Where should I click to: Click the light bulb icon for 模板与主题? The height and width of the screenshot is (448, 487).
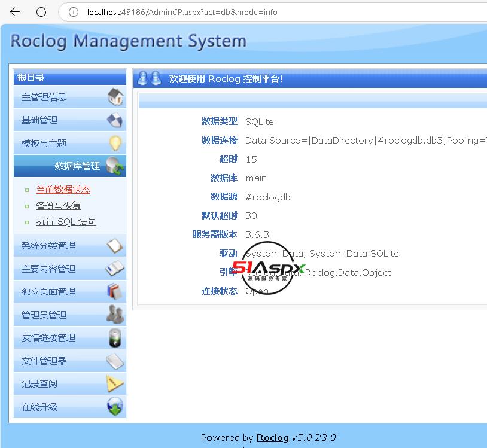(x=115, y=143)
